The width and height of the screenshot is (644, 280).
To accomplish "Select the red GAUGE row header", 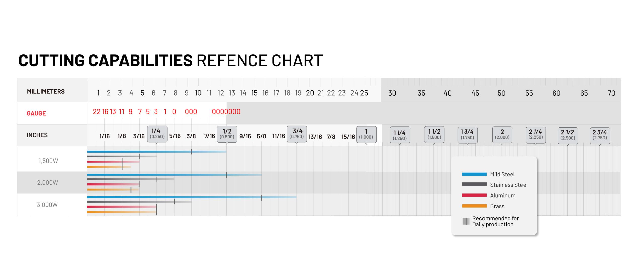I will coord(36,113).
